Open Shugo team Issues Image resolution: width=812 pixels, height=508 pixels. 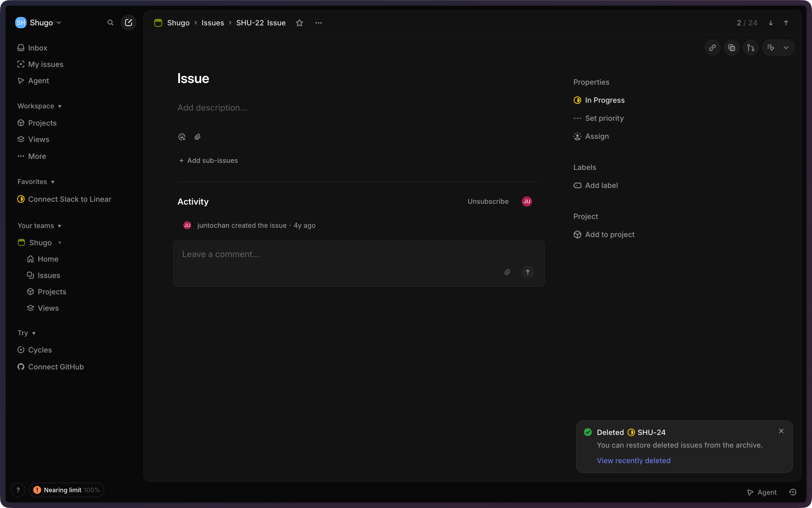click(x=44, y=275)
